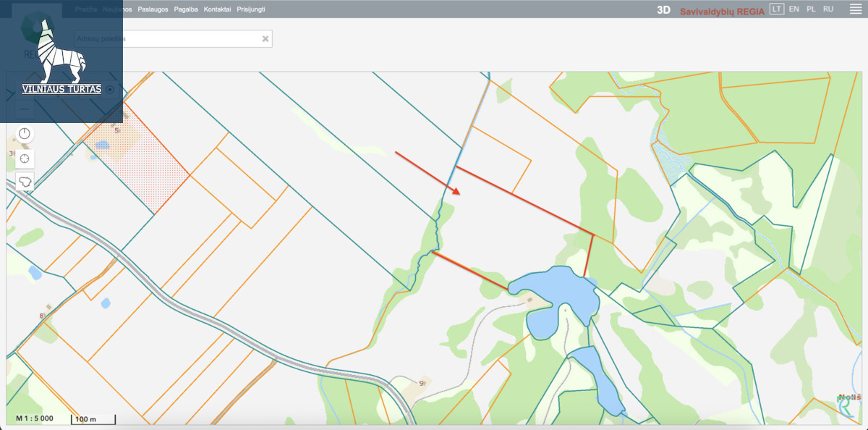
Task: Click the Prisijungti login link
Action: pos(251,9)
